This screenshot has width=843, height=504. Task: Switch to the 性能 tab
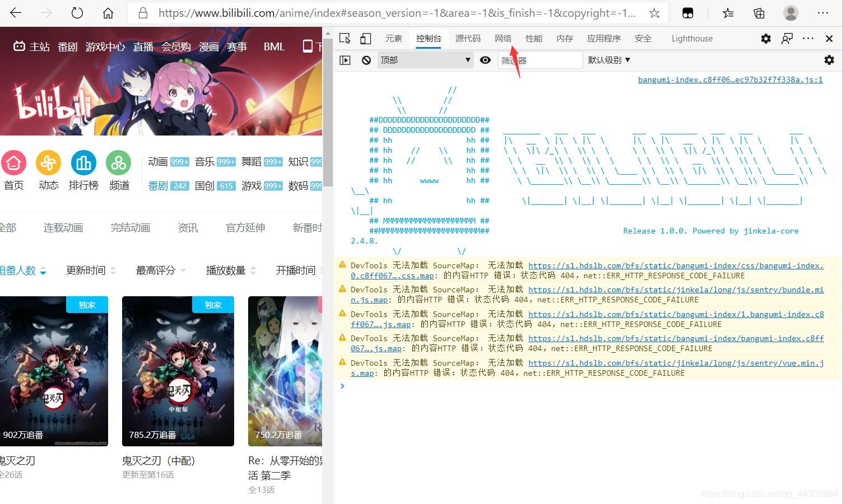[534, 39]
